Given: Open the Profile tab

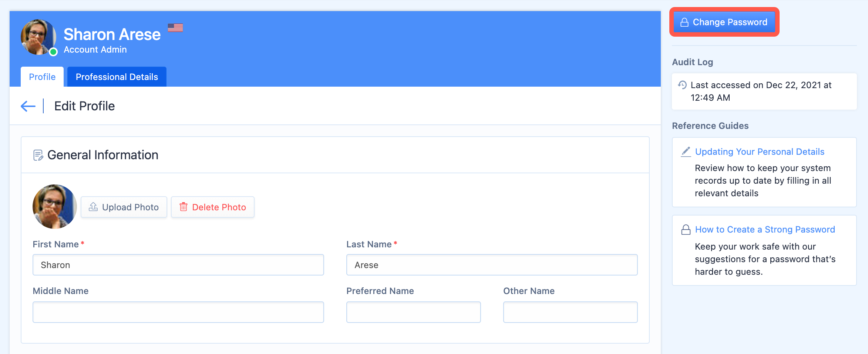Looking at the screenshot, I should (42, 77).
